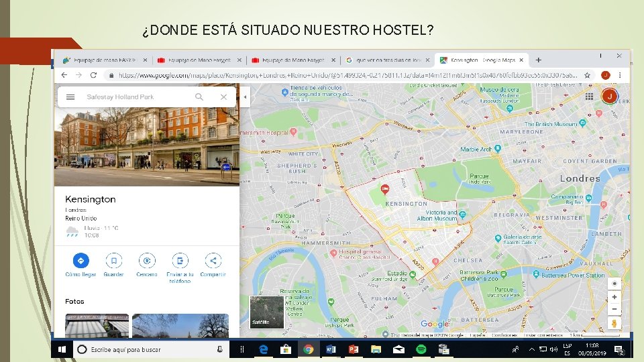Click The British Museum marker
This screenshot has height=362, width=644.
[x=582, y=123]
